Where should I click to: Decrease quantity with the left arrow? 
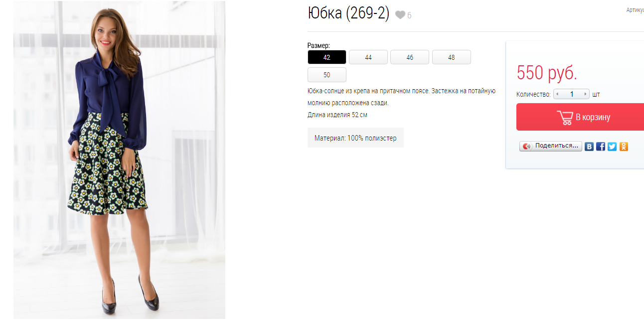[557, 94]
